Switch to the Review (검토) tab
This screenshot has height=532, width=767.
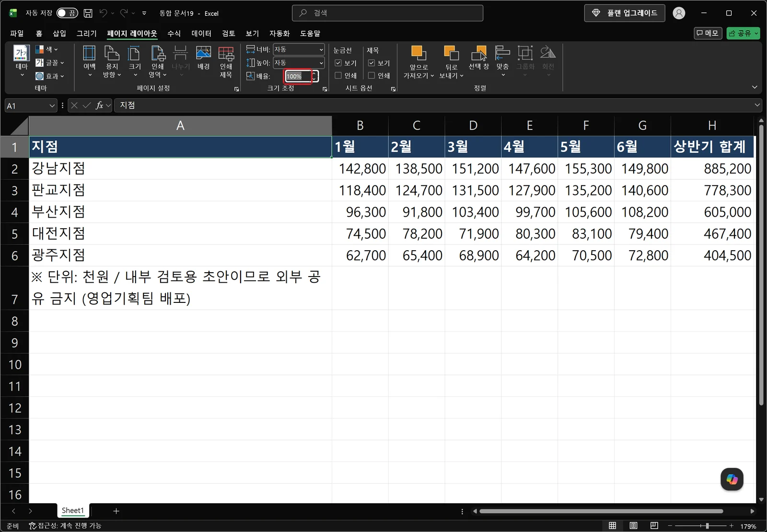click(229, 34)
